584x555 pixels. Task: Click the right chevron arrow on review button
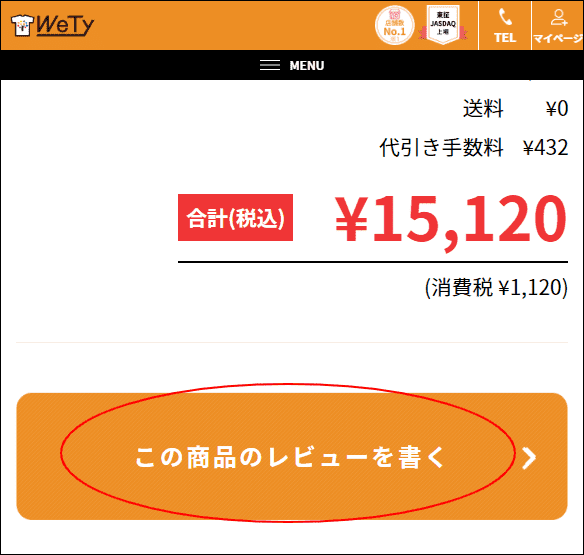[529, 458]
